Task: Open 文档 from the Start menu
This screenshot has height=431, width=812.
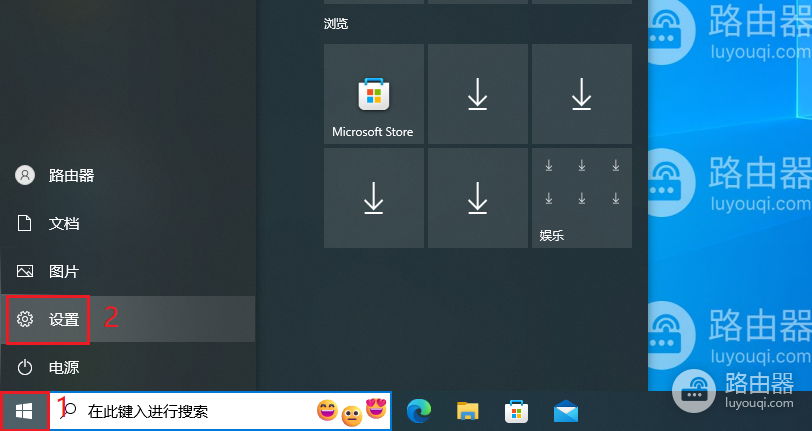Action: (x=128, y=224)
